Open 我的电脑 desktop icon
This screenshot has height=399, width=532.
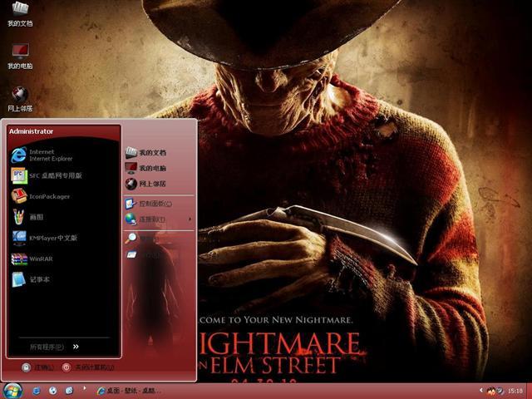pyautogui.click(x=20, y=57)
